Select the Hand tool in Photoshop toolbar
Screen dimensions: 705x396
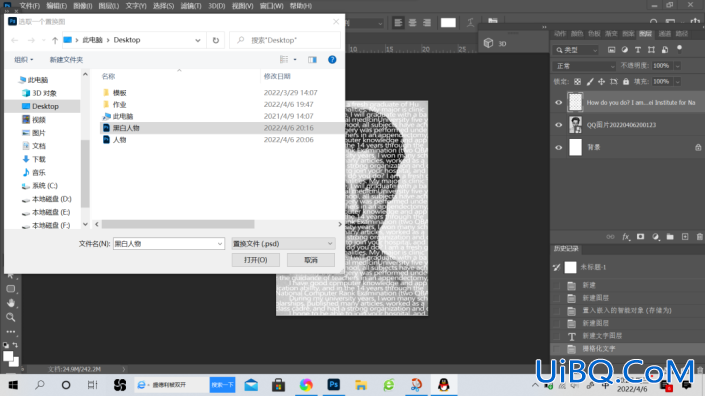tap(11, 303)
